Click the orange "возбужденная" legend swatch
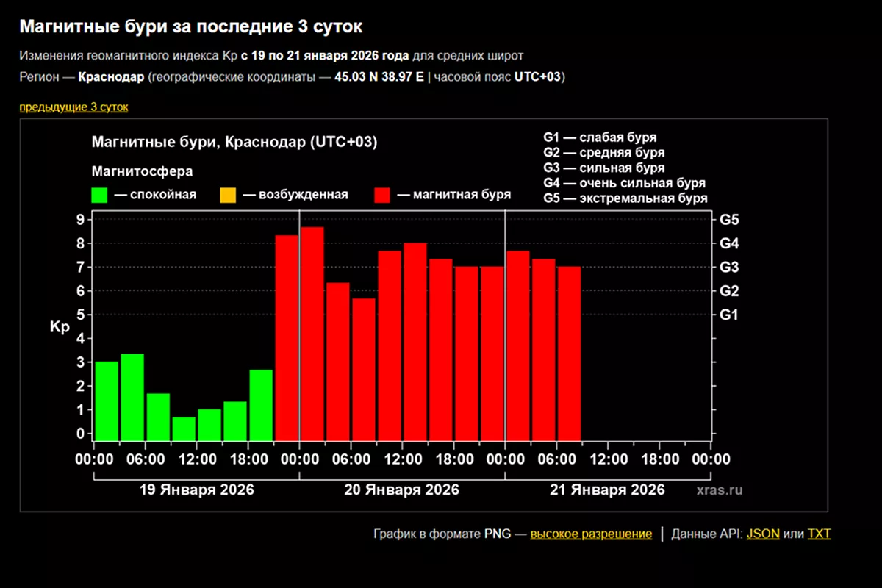The width and height of the screenshot is (882, 588). [x=227, y=195]
